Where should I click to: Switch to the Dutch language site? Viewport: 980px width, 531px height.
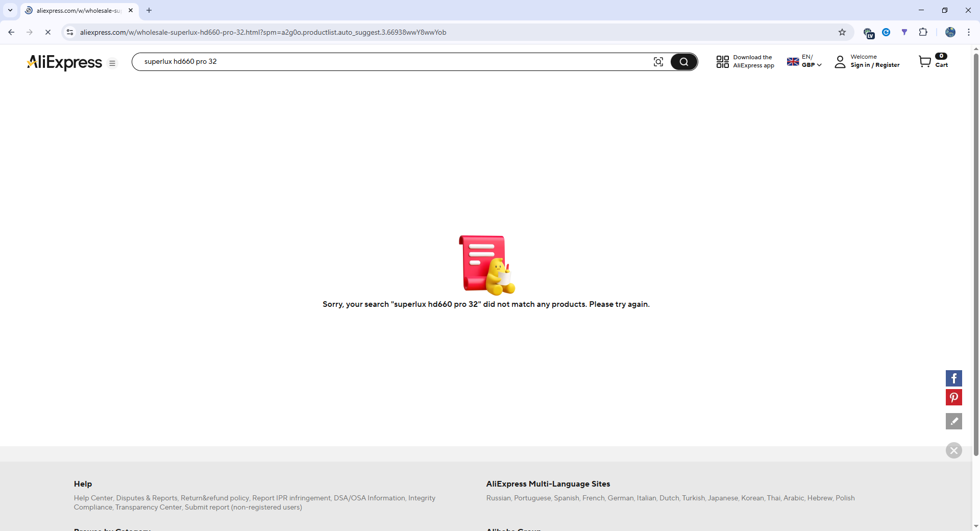pos(669,498)
